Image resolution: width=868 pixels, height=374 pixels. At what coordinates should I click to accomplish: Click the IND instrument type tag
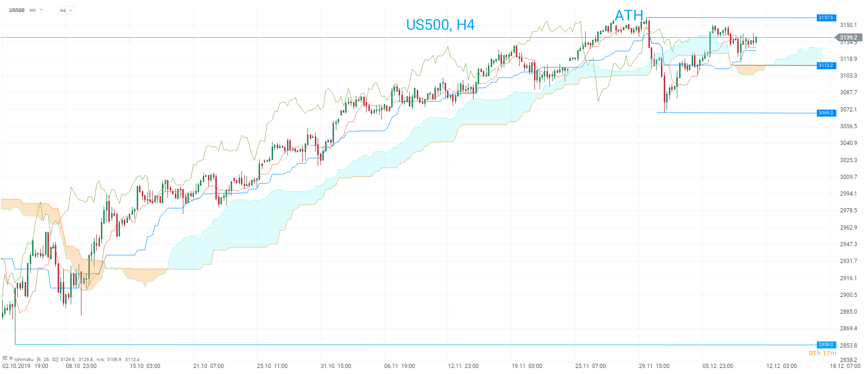tap(33, 10)
